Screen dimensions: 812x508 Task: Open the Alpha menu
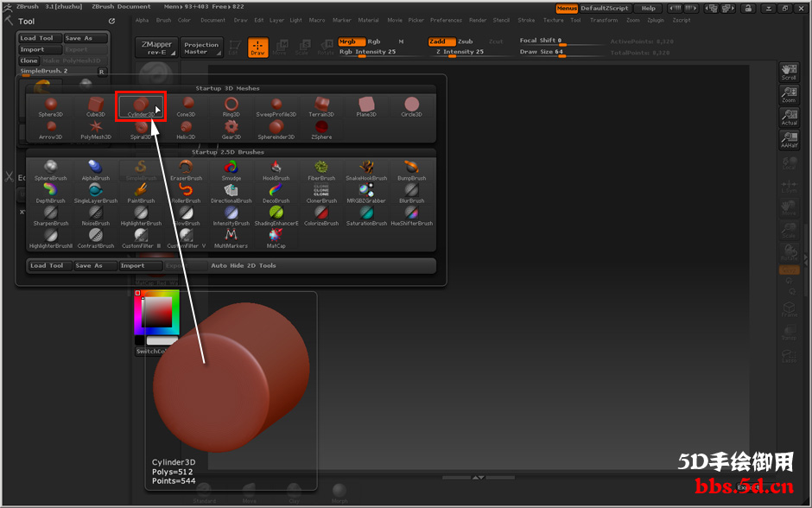[142, 20]
